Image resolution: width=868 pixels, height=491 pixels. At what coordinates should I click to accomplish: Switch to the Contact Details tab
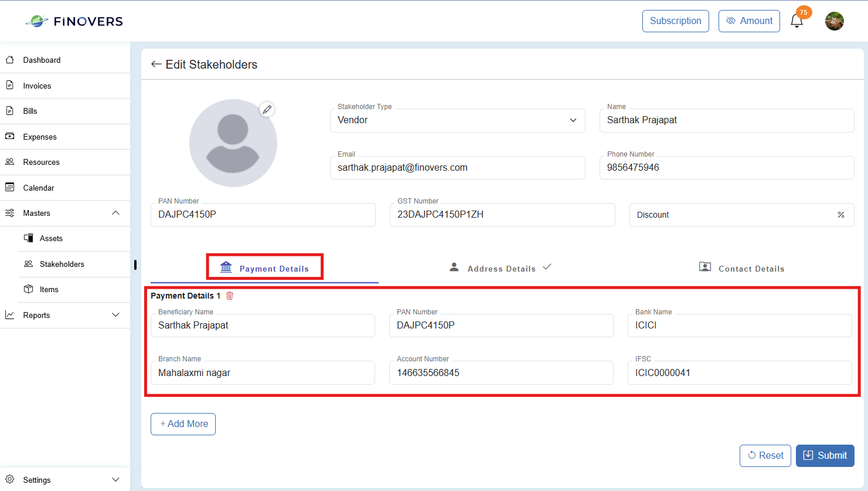click(741, 268)
